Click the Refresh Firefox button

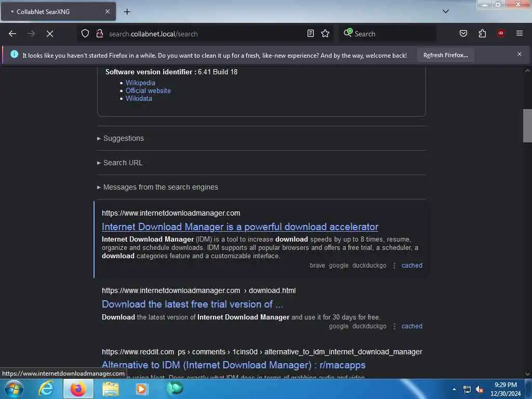[445, 55]
